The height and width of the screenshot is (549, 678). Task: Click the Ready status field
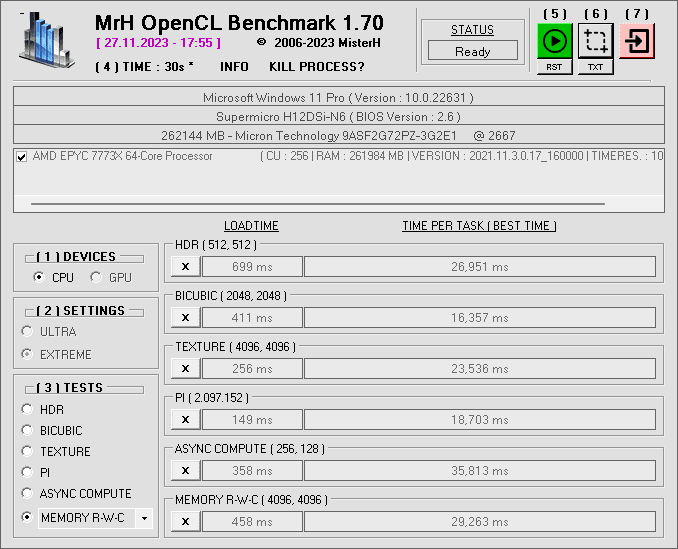pyautogui.click(x=473, y=51)
